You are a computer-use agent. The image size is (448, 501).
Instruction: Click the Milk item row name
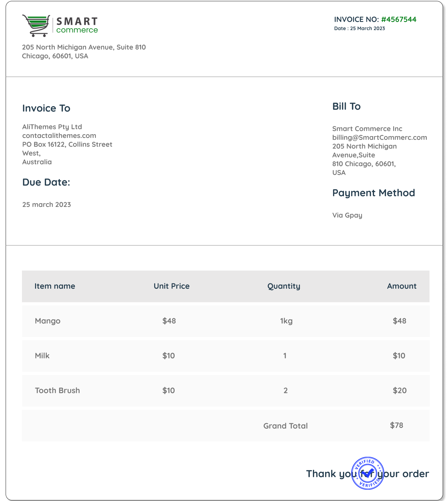coord(42,356)
